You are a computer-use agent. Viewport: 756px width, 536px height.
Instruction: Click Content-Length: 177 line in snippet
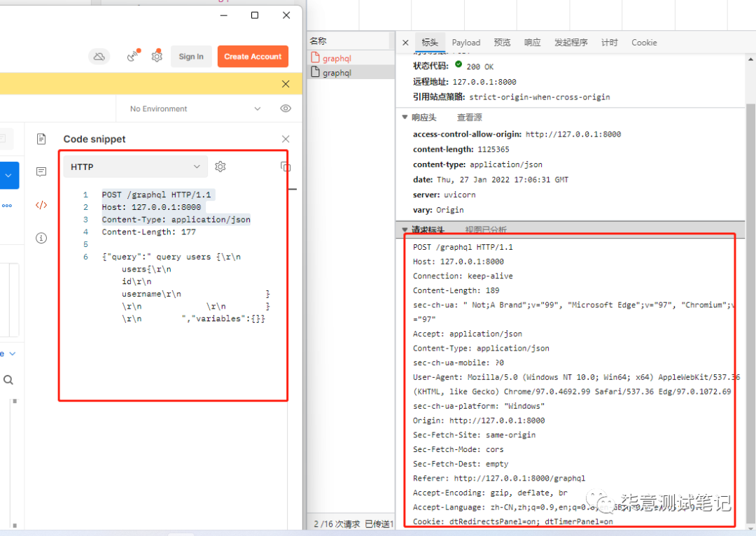[148, 232]
